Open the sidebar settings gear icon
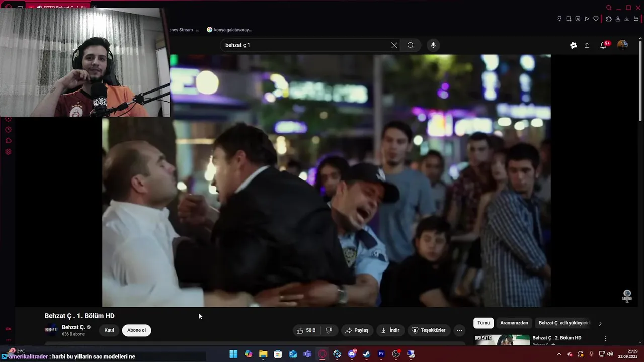This screenshot has height=362, width=644. (x=8, y=152)
